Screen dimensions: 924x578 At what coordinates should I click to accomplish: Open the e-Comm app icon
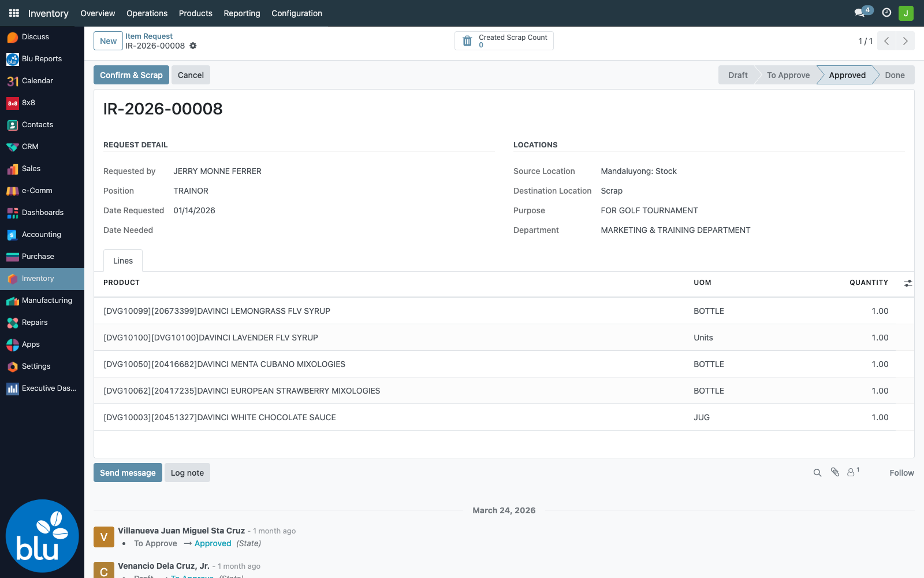tap(13, 191)
